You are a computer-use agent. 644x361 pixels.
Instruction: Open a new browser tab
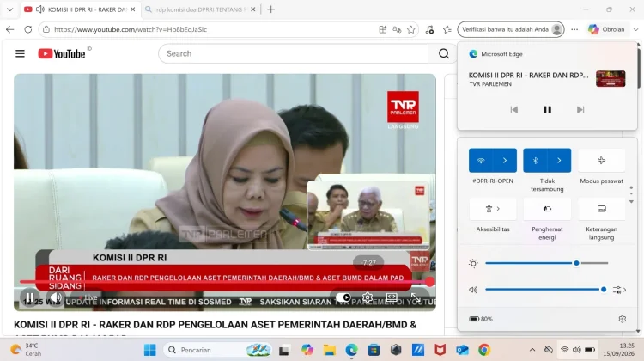coord(271,9)
